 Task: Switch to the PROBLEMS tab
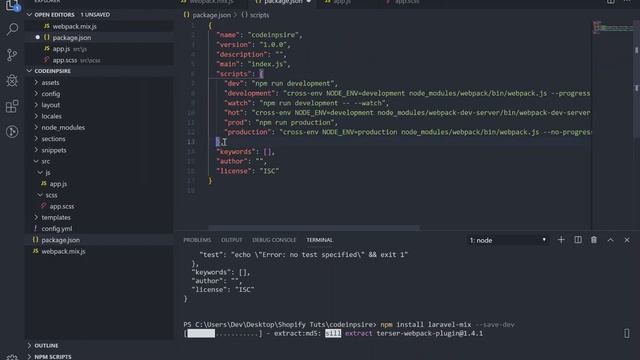pos(197,240)
